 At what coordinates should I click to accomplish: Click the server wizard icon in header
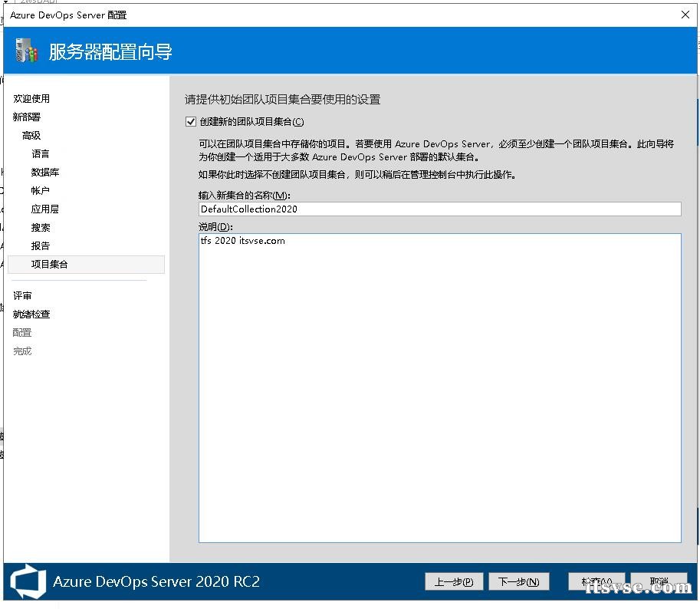click(26, 51)
